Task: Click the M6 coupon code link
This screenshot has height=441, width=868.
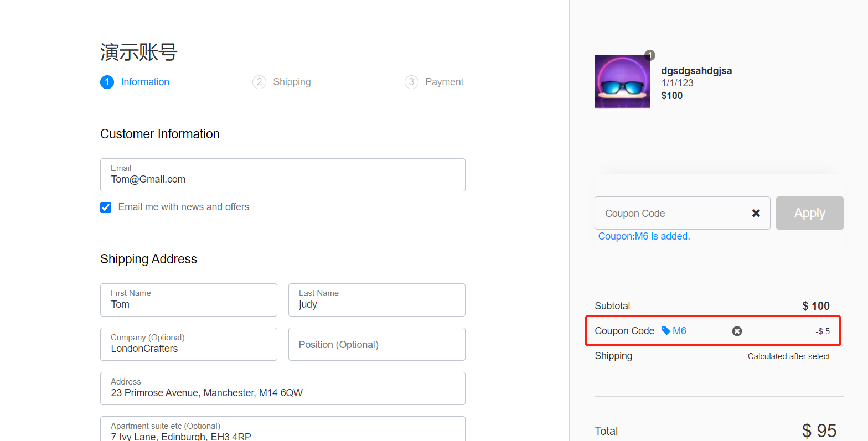Action: point(679,331)
